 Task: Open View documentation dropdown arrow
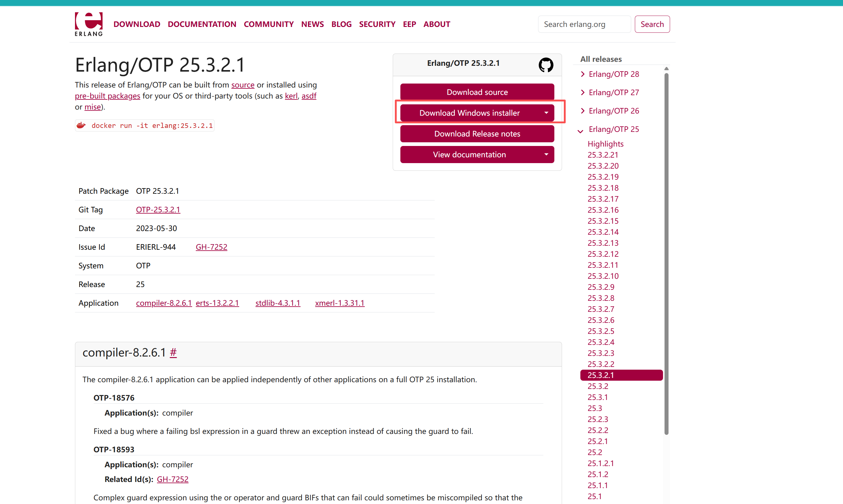[546, 155]
